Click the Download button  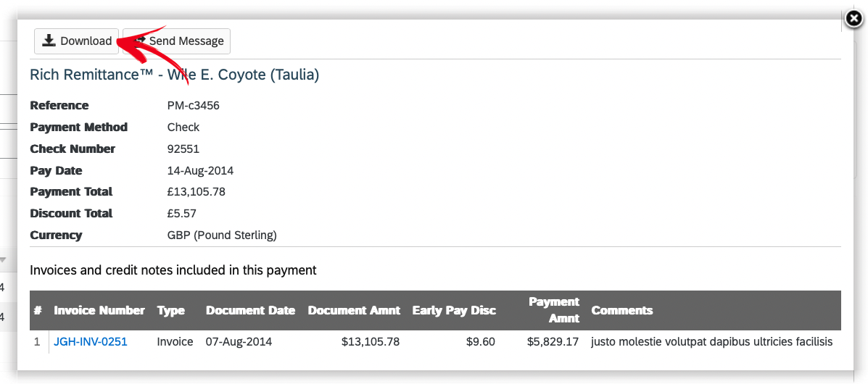tap(76, 41)
